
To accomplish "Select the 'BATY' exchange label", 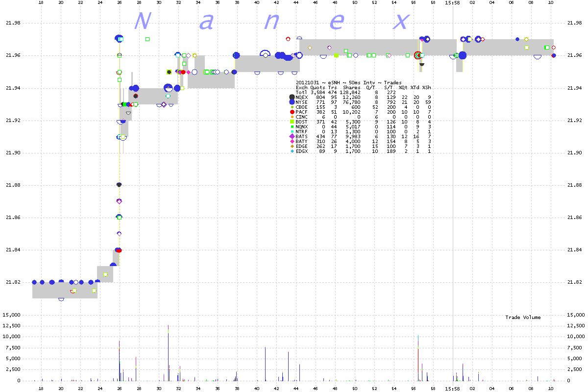I will tap(301, 141).
